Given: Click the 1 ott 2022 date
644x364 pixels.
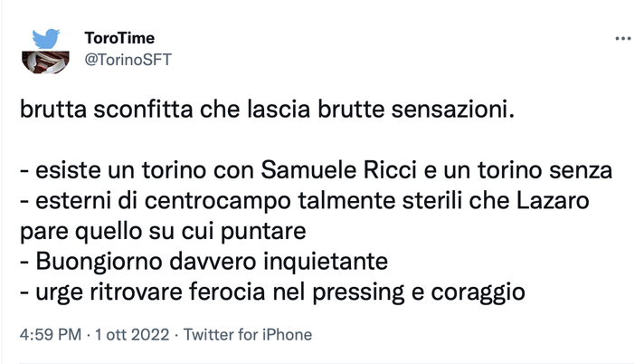Looking at the screenshot, I should [132, 334].
